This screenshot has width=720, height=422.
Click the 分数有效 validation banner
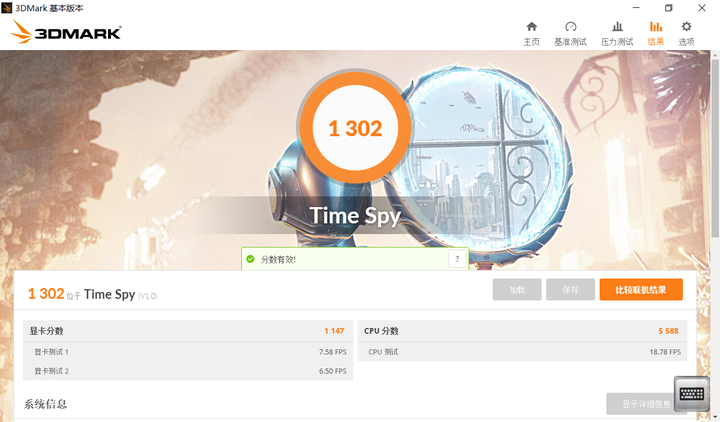click(x=355, y=259)
